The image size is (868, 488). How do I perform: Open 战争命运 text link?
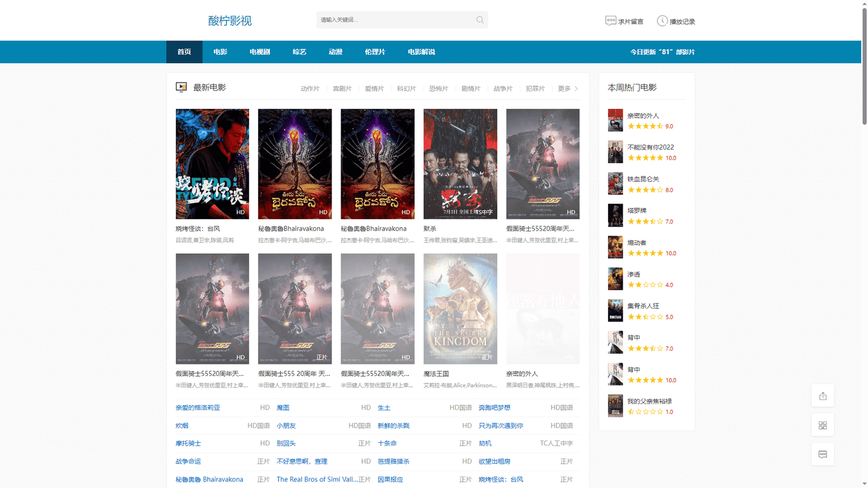click(188, 461)
